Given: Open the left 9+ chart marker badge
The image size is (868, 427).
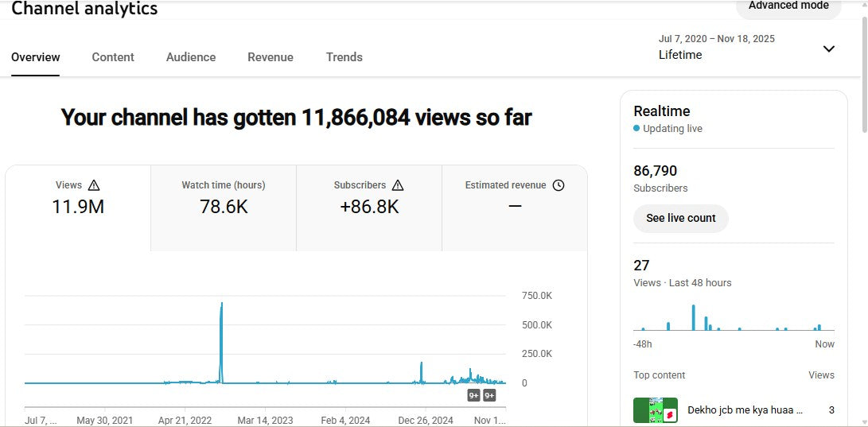Looking at the screenshot, I should (x=473, y=395).
